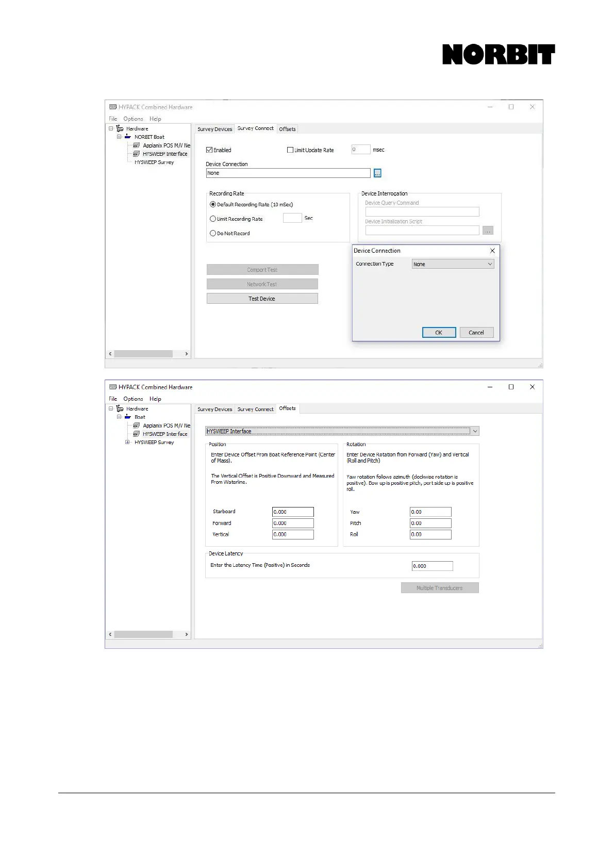The image size is (614, 868).
Task: Select the Limit Recording Rate radio
Action: [x=213, y=219]
